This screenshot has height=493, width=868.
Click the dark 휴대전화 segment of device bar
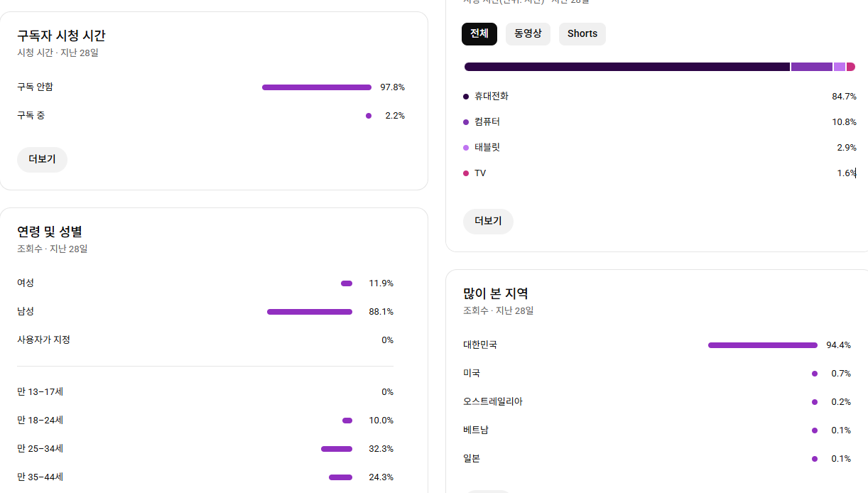pyautogui.click(x=626, y=67)
